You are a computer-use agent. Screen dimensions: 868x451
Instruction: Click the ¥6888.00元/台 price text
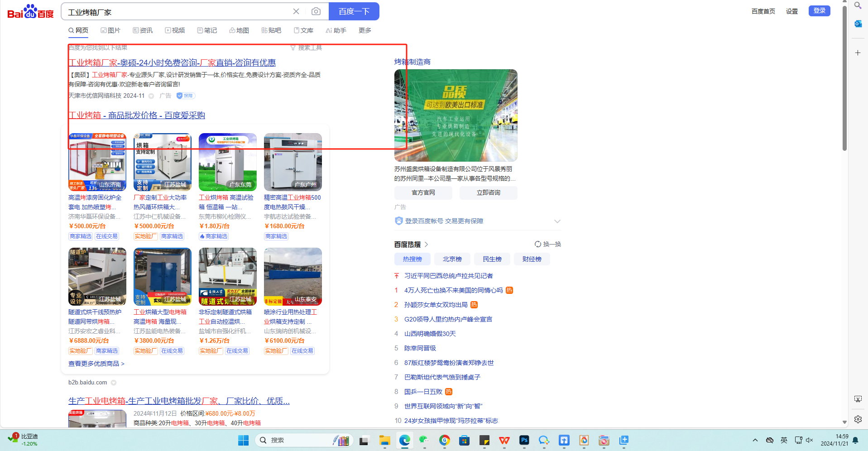[89, 341]
